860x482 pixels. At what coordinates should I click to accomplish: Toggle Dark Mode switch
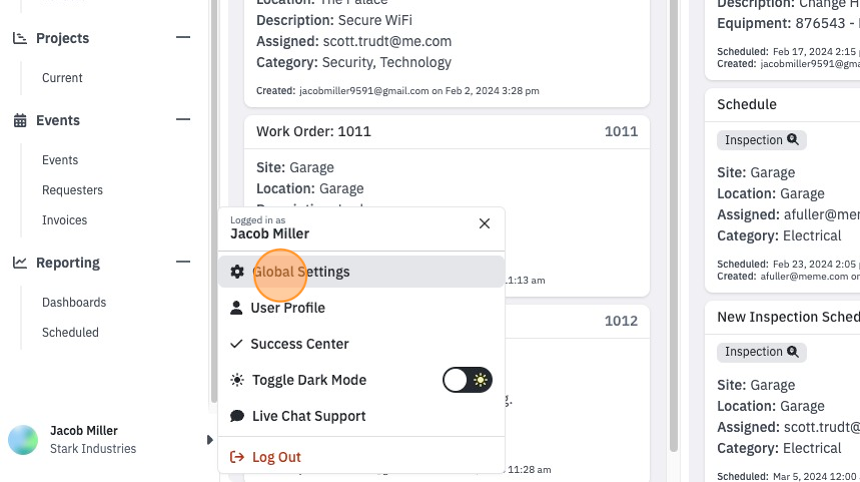pos(467,380)
